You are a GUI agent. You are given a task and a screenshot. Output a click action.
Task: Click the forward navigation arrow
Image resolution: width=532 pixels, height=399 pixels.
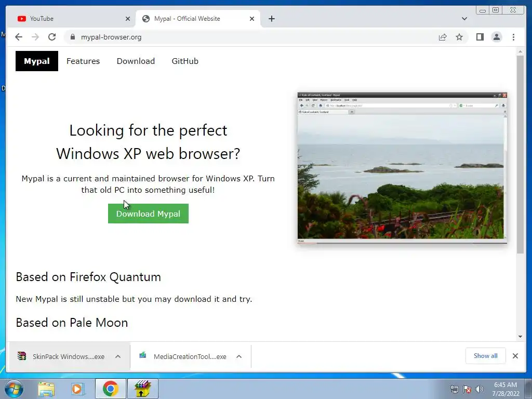(x=35, y=37)
